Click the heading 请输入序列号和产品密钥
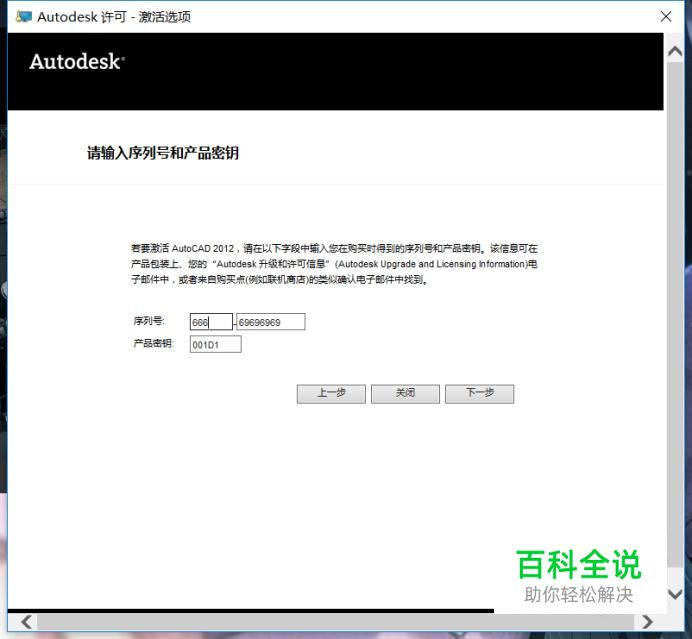 (x=163, y=153)
